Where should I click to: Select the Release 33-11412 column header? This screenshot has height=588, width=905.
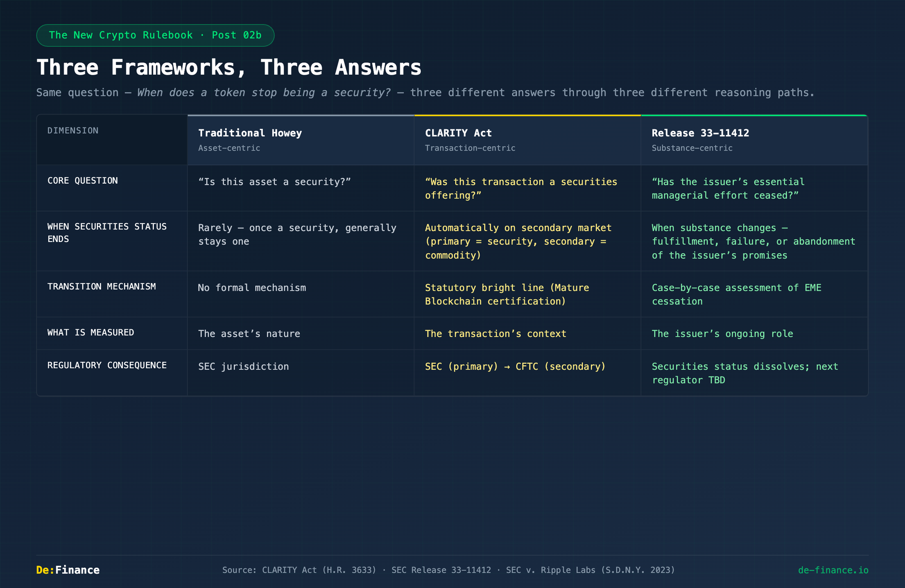pyautogui.click(x=700, y=133)
